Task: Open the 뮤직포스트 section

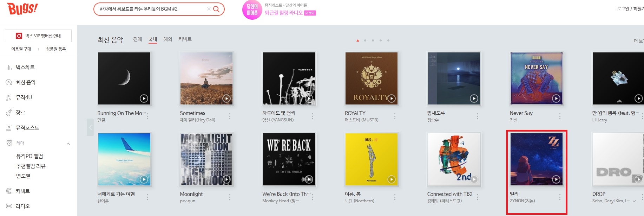Action: (27, 128)
